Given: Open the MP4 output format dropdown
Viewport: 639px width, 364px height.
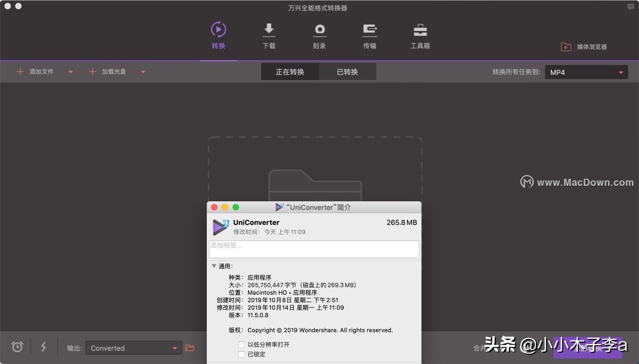Looking at the screenshot, I should tap(586, 71).
